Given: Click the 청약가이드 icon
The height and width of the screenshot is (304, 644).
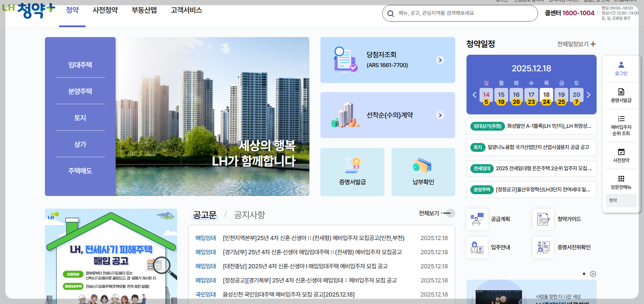Looking at the screenshot, I should (543, 219).
